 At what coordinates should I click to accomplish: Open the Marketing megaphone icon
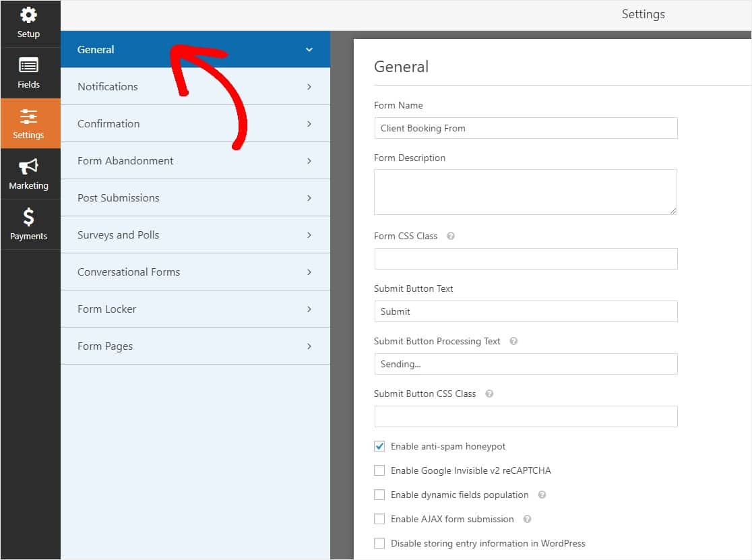click(28, 166)
